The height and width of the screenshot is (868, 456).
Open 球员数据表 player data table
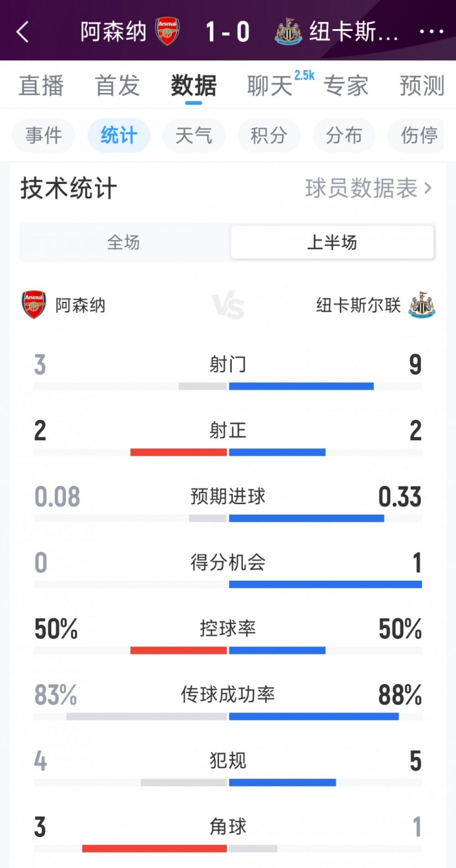[368, 189]
